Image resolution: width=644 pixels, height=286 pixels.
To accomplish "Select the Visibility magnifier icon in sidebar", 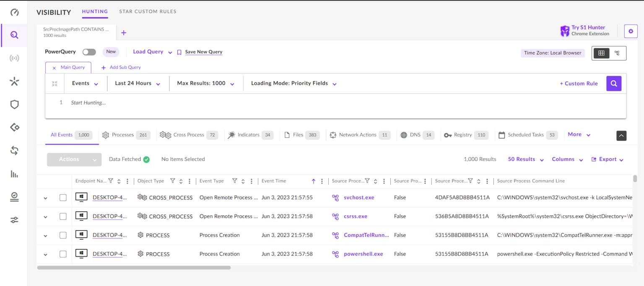I will pos(14,35).
